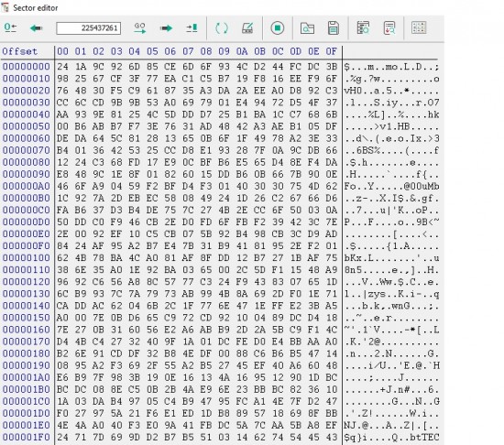Select offset row 00000150

point(27,318)
